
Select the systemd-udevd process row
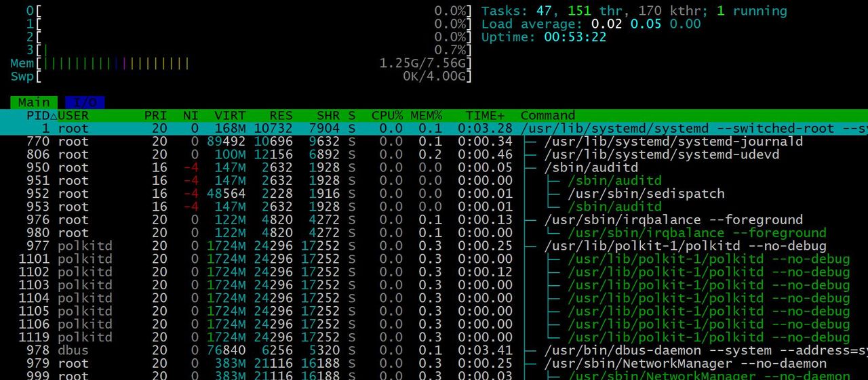(x=434, y=154)
